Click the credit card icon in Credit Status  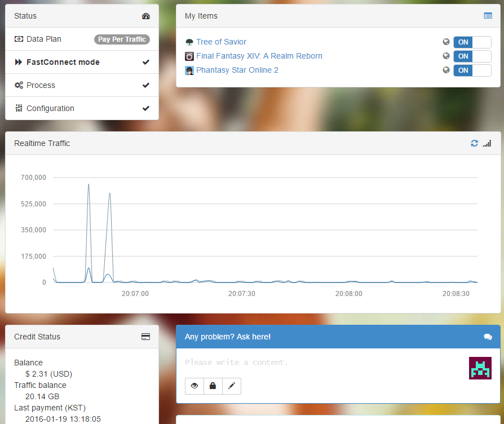tap(145, 337)
